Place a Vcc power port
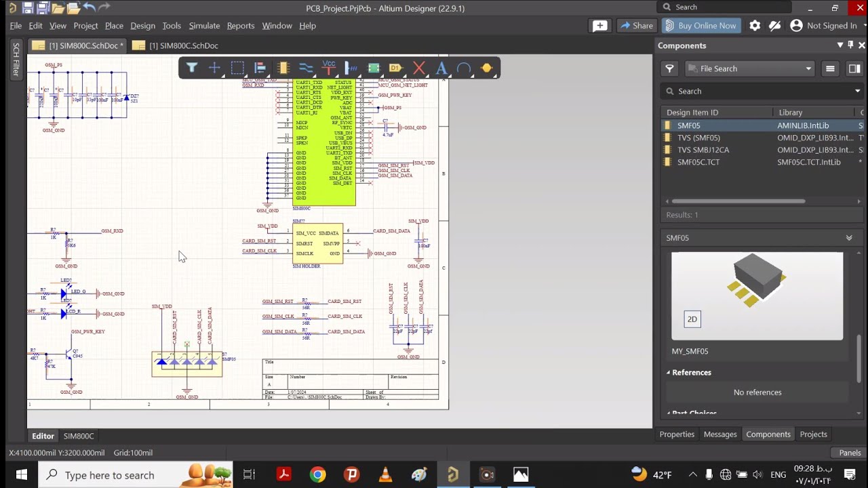 [x=329, y=68]
